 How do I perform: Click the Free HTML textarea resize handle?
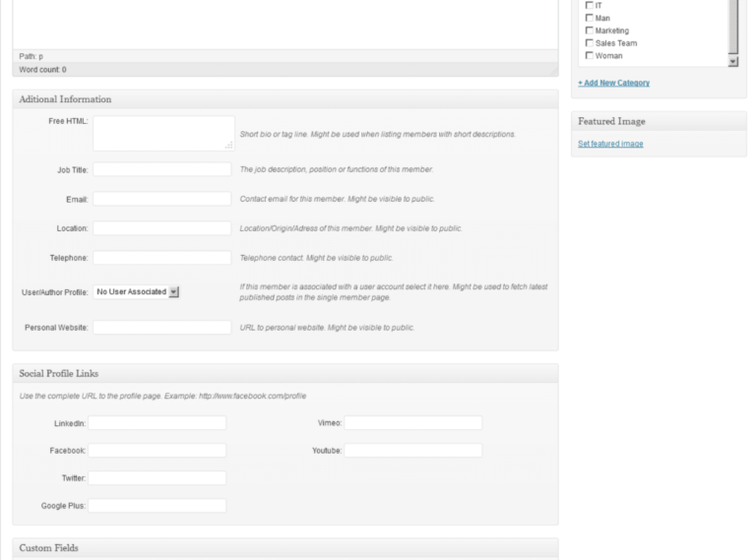[x=229, y=146]
